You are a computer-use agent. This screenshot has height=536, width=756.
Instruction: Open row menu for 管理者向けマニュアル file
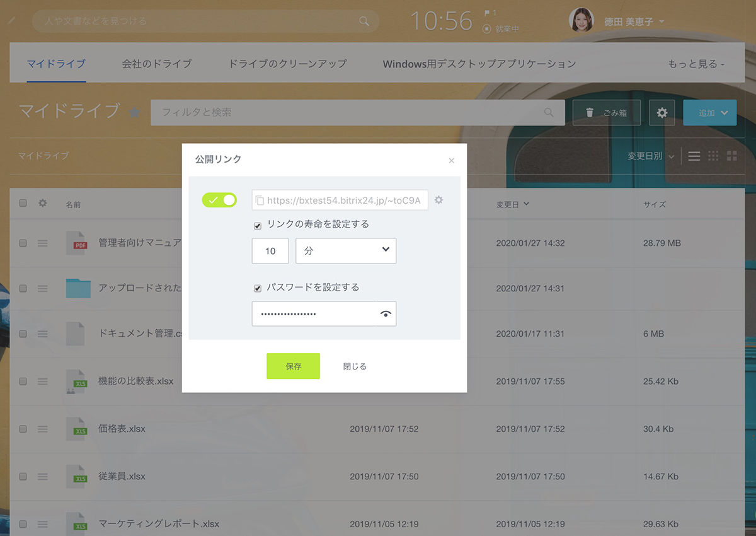coord(43,243)
